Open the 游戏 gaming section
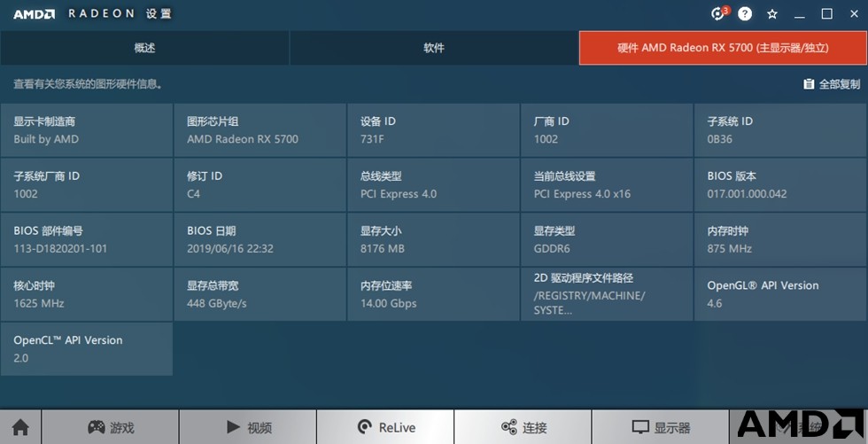Image resolution: width=868 pixels, height=444 pixels. [x=110, y=427]
